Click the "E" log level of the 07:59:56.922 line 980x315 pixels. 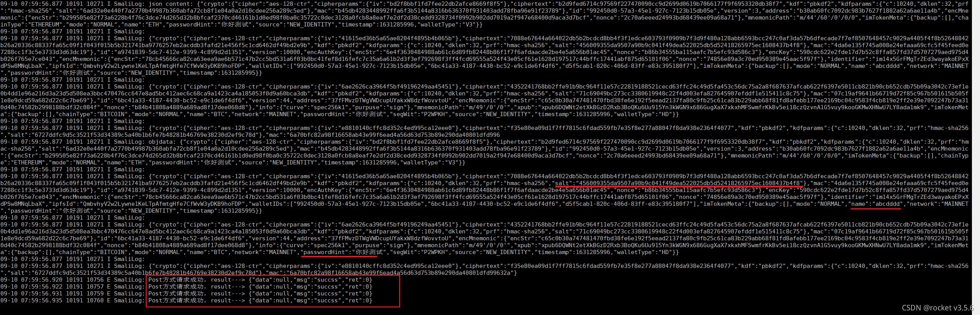pyautogui.click(x=109, y=287)
